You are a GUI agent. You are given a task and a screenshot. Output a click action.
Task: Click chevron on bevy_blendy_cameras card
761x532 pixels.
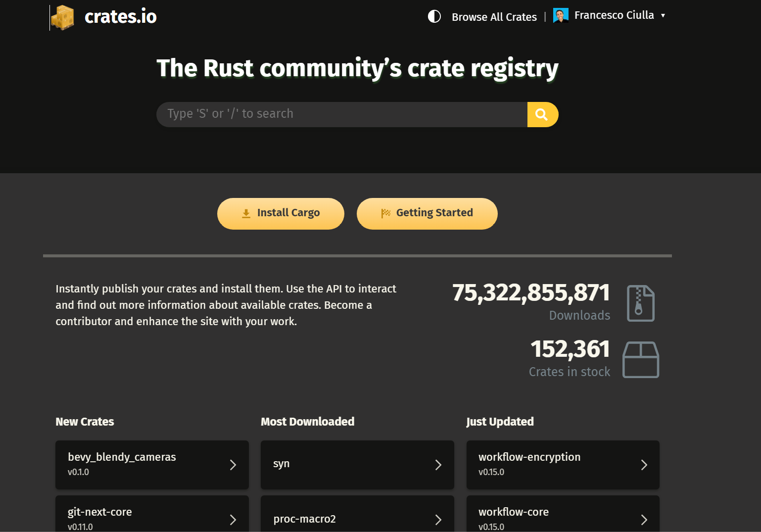point(233,465)
